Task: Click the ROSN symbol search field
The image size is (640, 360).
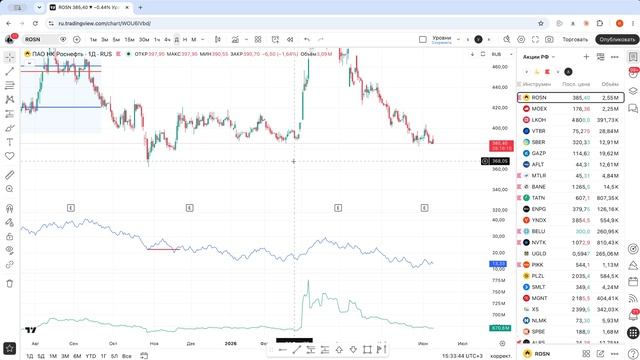Action: click(x=39, y=40)
